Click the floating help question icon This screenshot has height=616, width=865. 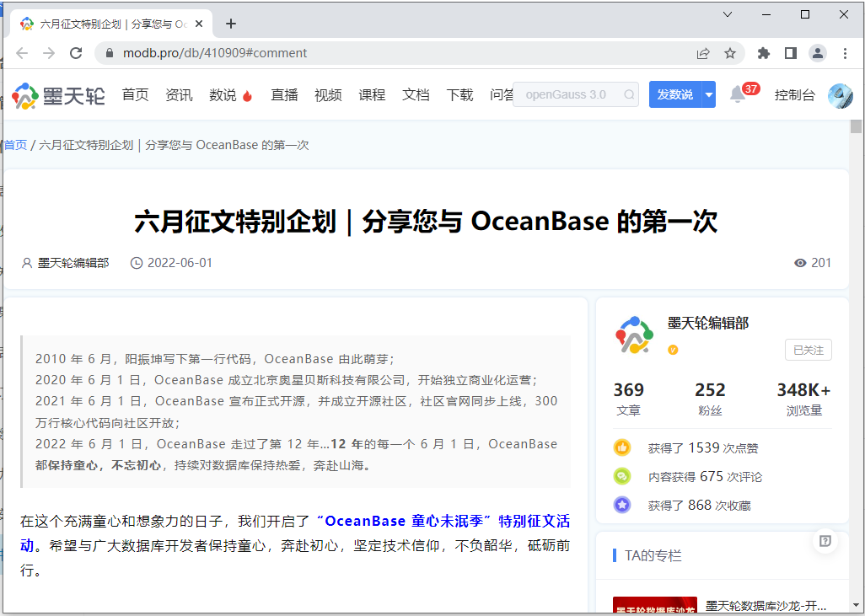[825, 540]
